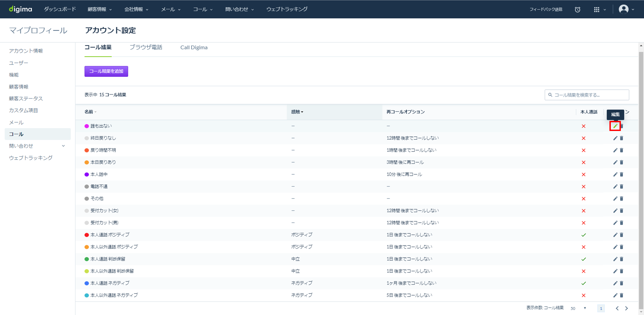Focus the コール結果を検索する search field
The height and width of the screenshot is (315, 644).
tap(587, 95)
